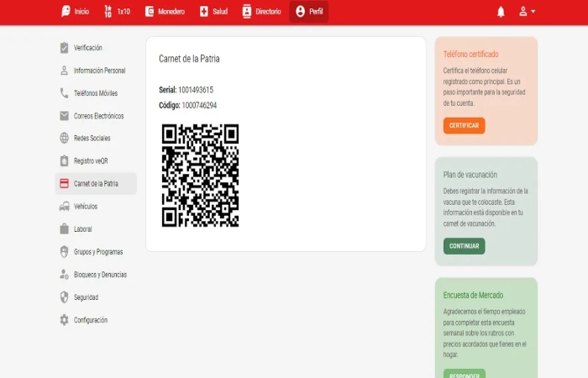Select the Serial number 1001493615
The image size is (588, 378).
tap(196, 90)
